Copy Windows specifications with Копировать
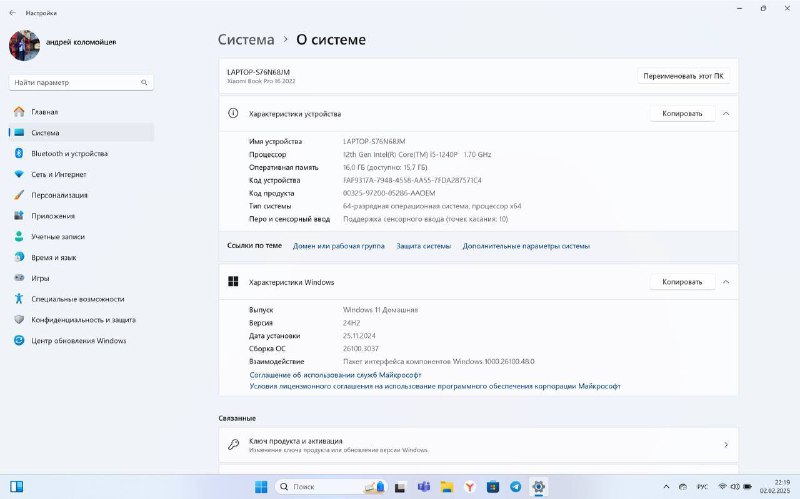This screenshot has width=800, height=499. [x=682, y=282]
